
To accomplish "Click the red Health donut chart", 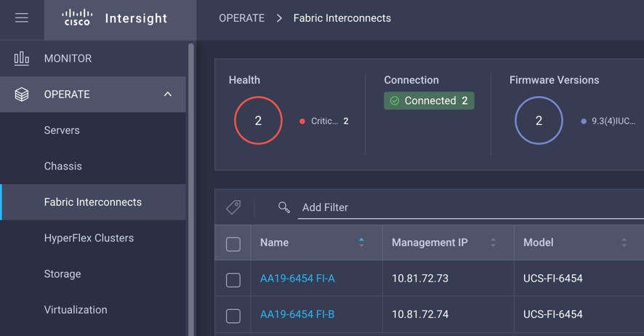I will (x=258, y=120).
